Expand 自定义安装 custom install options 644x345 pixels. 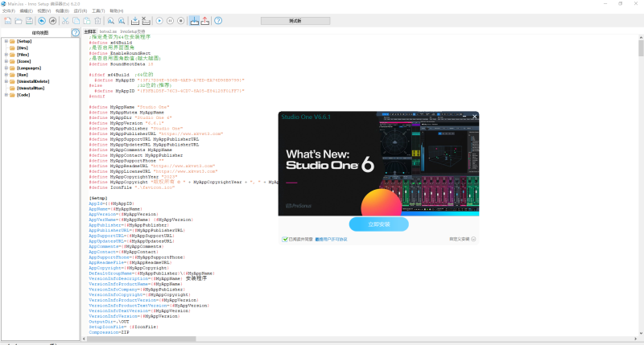pyautogui.click(x=462, y=239)
